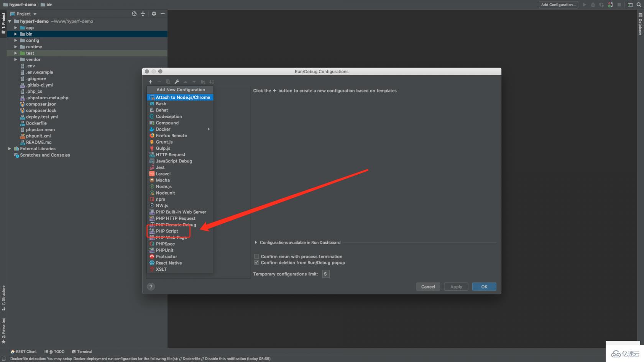Open the 6: TODO tool window
The image size is (644, 362).
(x=54, y=352)
